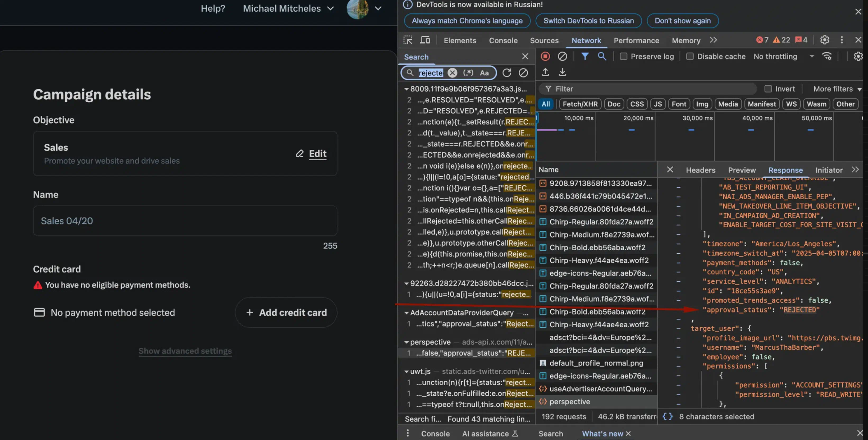Clear the search results icon
Viewport: 868px width, 440px height.
(523, 73)
